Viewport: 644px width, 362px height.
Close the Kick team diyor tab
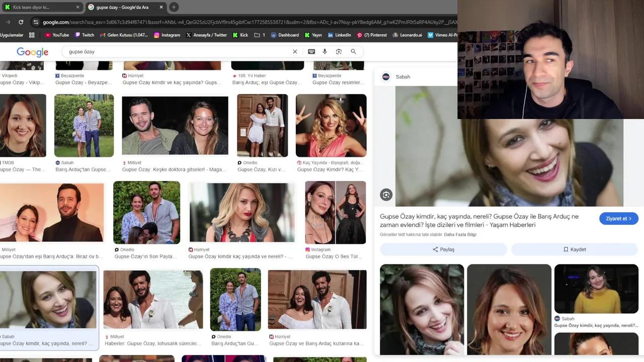[x=77, y=7]
